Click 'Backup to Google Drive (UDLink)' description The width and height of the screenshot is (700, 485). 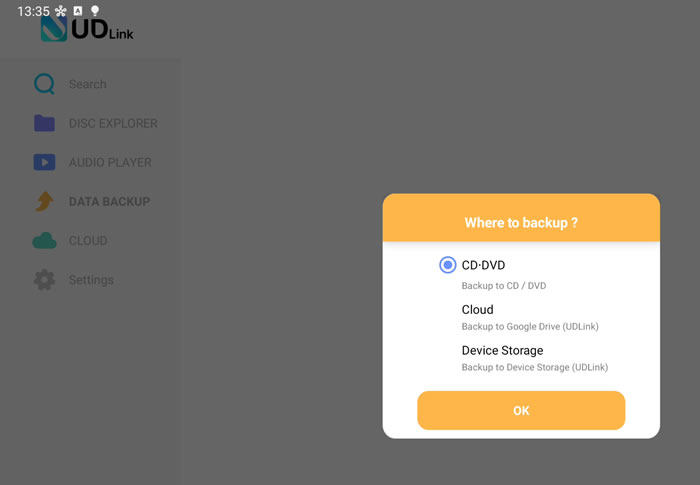click(x=530, y=326)
